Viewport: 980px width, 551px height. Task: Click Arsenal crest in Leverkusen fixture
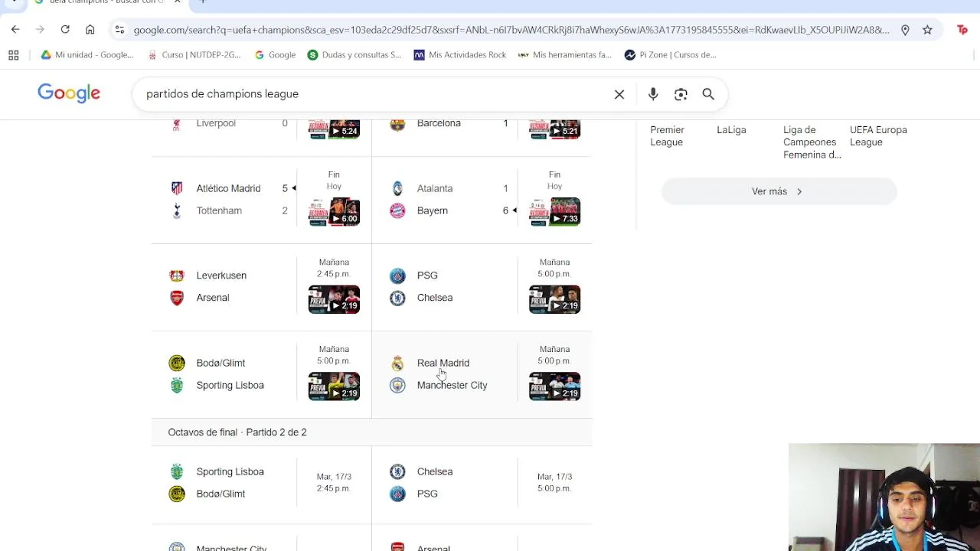pos(177,298)
